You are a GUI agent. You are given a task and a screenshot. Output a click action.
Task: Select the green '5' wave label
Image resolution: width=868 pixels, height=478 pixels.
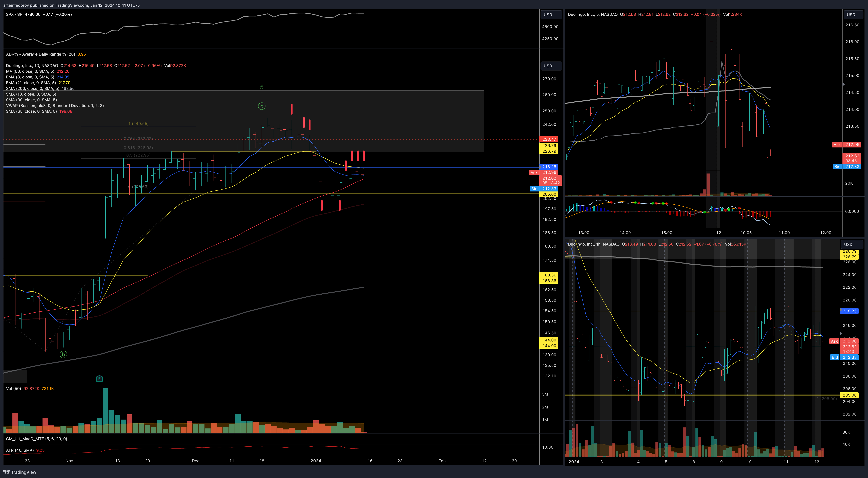point(262,87)
